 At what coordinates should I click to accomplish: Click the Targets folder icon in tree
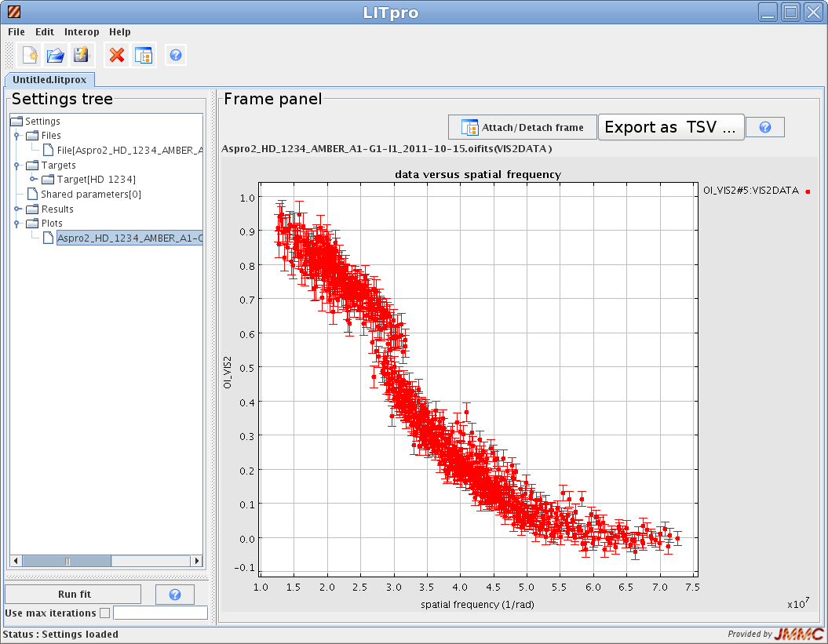pos(33,166)
